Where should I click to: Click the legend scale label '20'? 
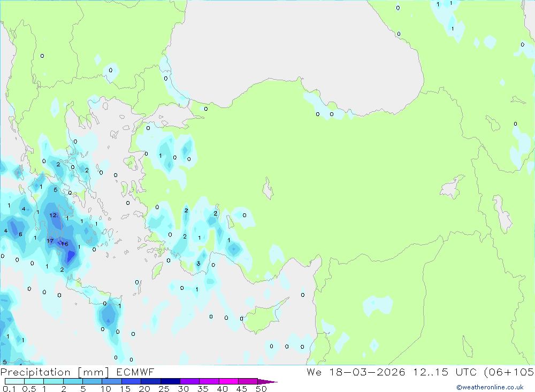pos(144,389)
